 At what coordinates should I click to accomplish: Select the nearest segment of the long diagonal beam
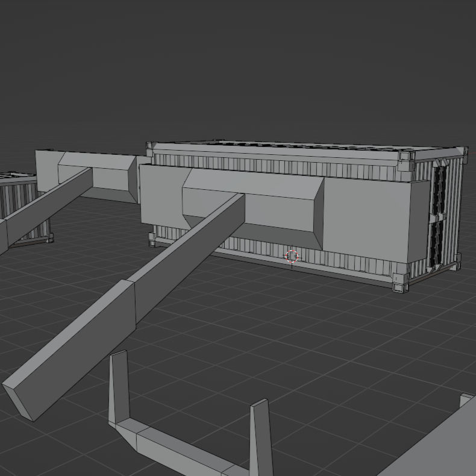click(70, 349)
